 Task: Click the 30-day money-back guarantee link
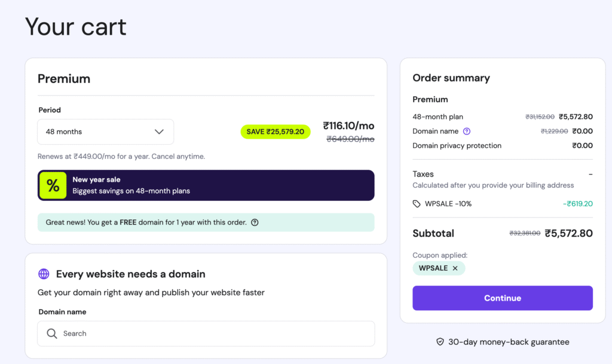[509, 342]
